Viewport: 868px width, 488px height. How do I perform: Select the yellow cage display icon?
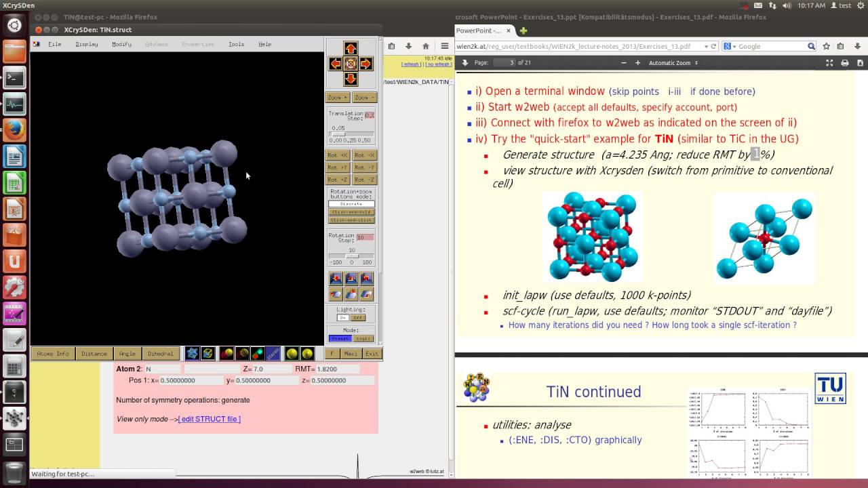208,353
